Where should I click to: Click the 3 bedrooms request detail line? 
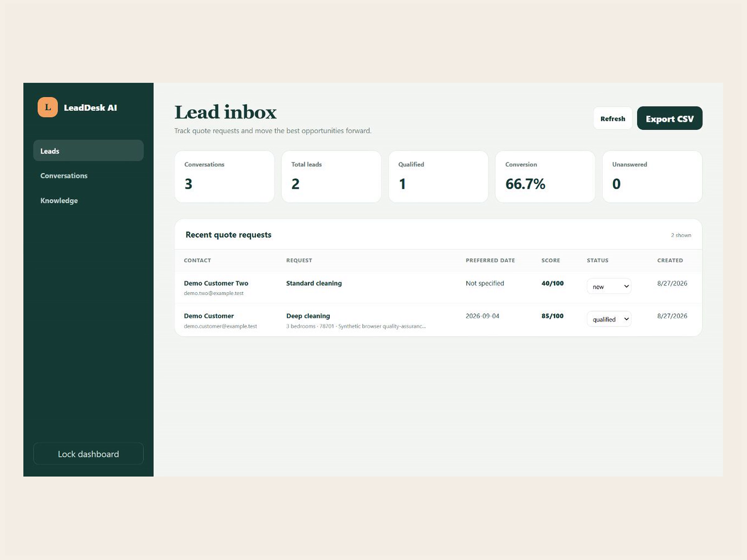[356, 326]
